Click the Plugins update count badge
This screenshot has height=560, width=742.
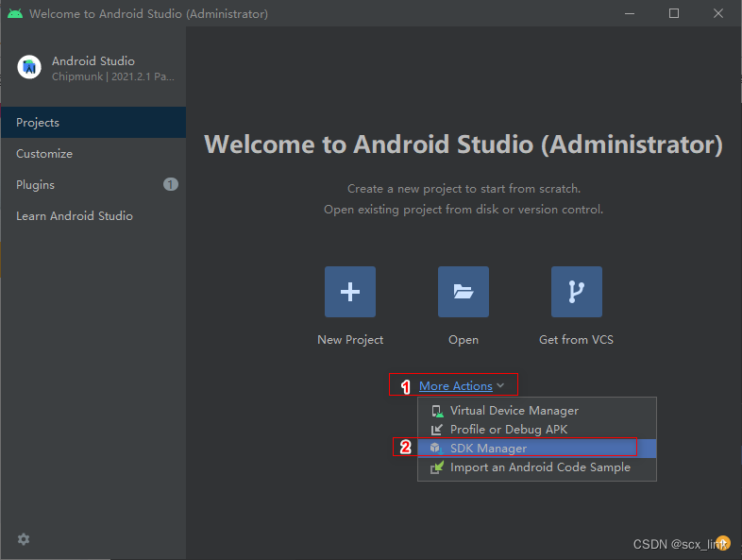171,184
